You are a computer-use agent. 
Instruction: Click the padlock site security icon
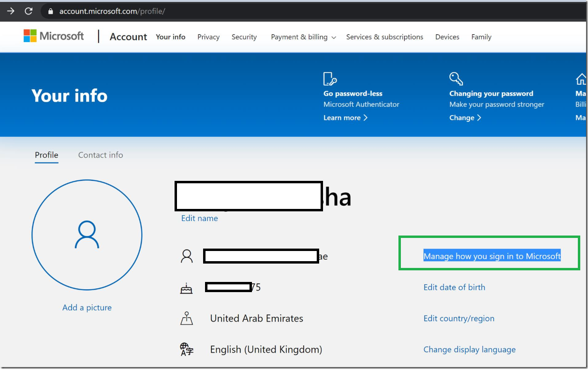click(x=50, y=11)
